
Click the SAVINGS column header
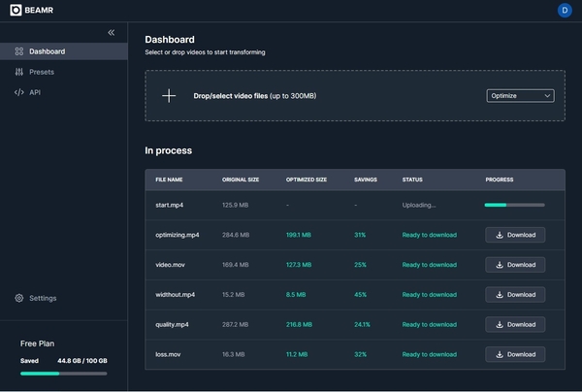368,180
